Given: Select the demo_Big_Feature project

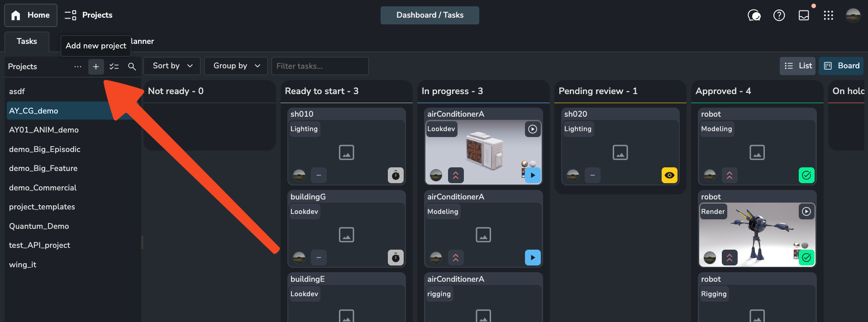Looking at the screenshot, I should coord(72,168).
